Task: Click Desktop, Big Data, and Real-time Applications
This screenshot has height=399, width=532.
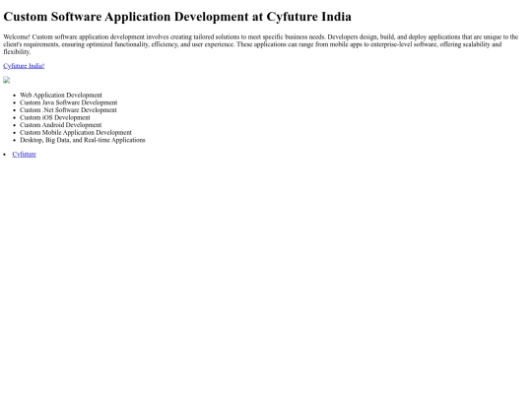Action: click(x=83, y=140)
